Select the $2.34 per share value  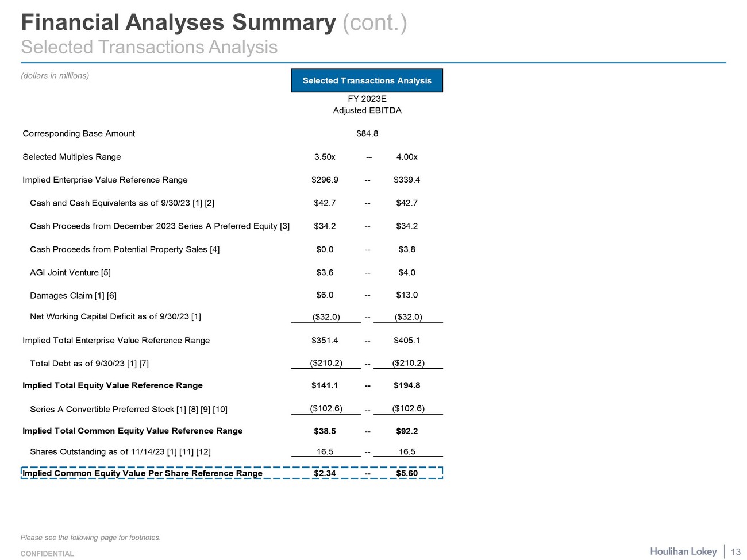pos(325,473)
